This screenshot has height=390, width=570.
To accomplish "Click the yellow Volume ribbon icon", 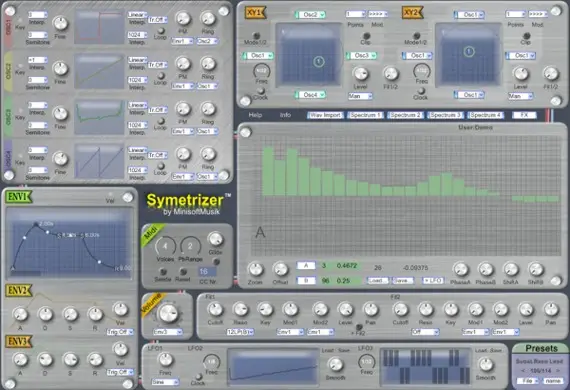I will pos(152,305).
